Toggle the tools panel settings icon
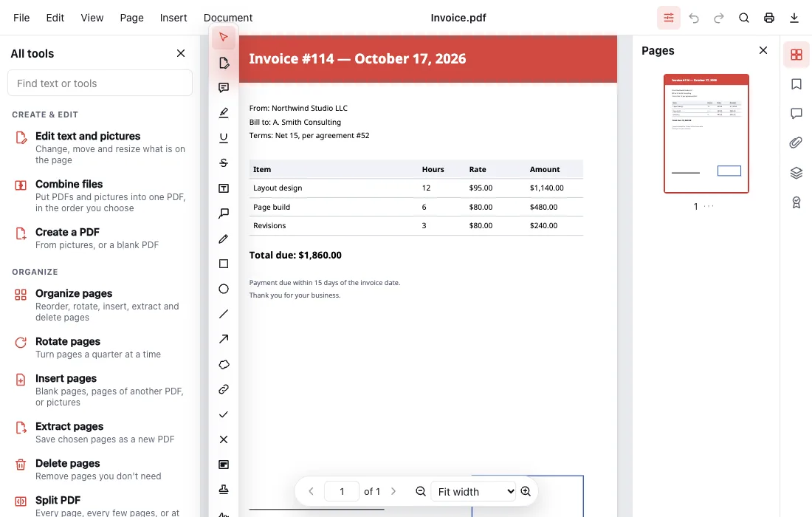The height and width of the screenshot is (517, 812). [x=669, y=18]
